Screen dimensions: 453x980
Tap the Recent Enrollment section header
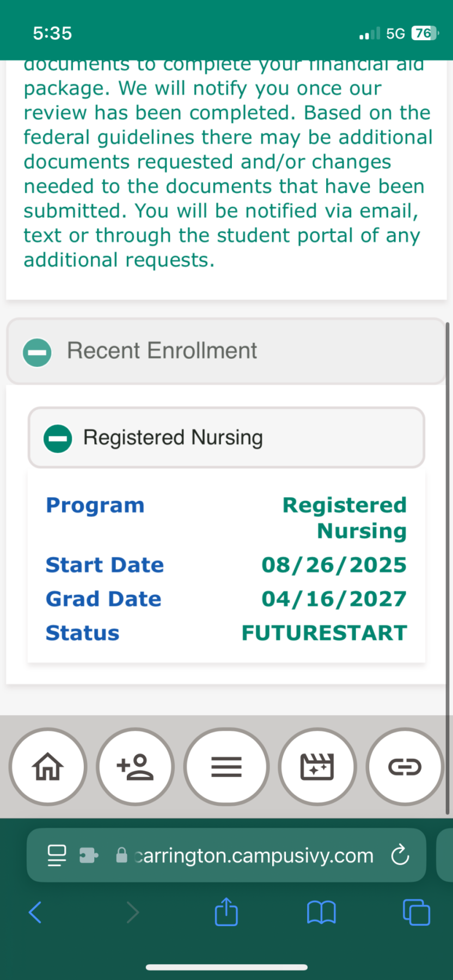[226, 351]
